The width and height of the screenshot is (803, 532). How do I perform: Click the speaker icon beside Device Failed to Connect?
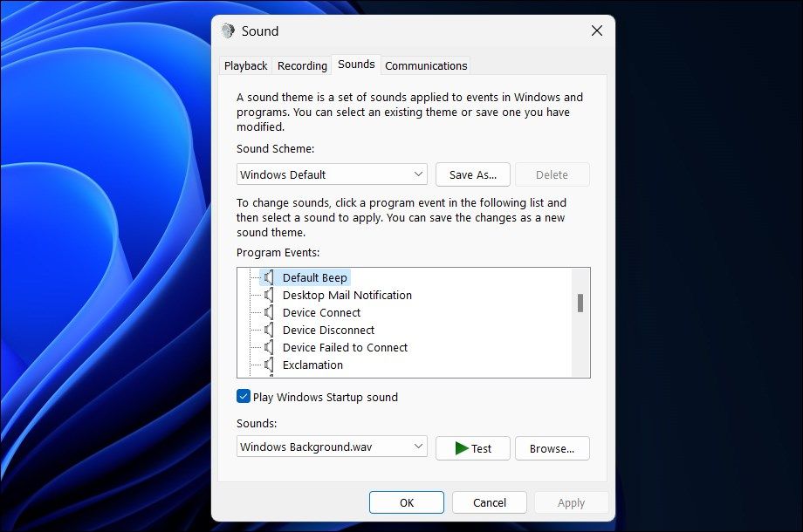click(x=269, y=347)
